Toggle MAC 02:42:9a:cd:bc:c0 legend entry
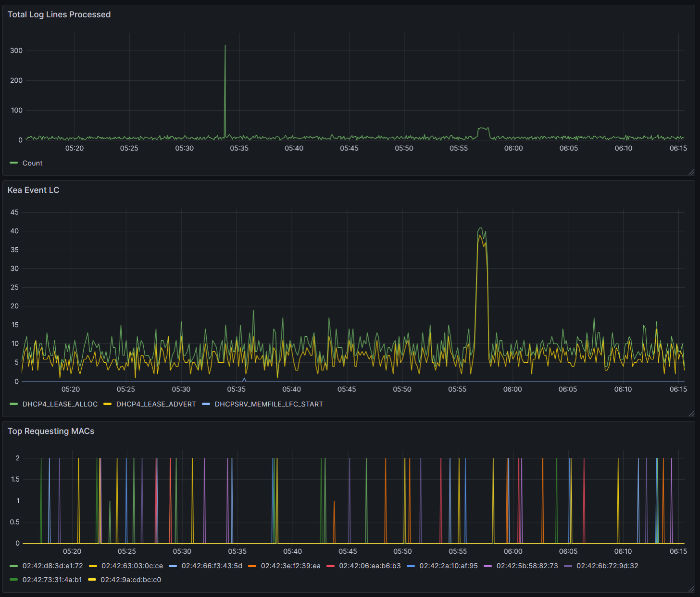 (131, 580)
